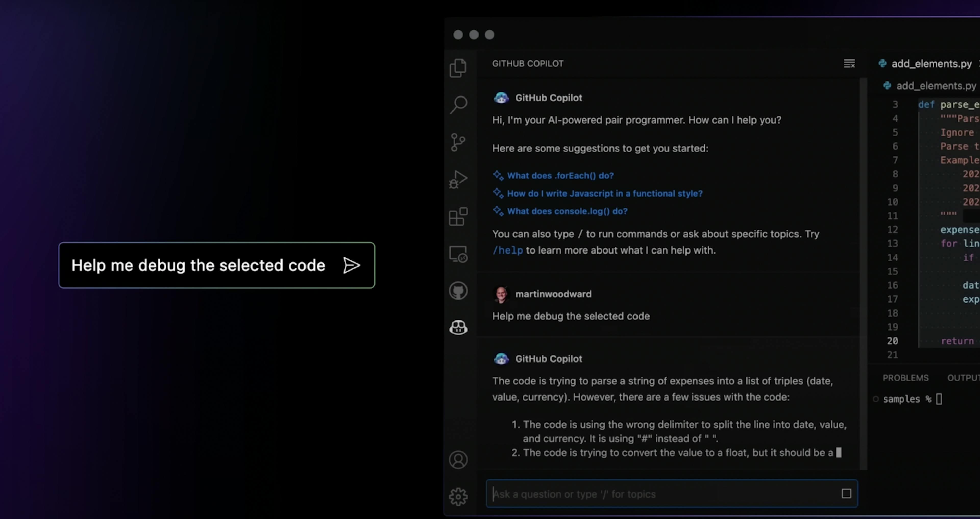Click the /help command link
The width and height of the screenshot is (980, 519).
(x=508, y=250)
